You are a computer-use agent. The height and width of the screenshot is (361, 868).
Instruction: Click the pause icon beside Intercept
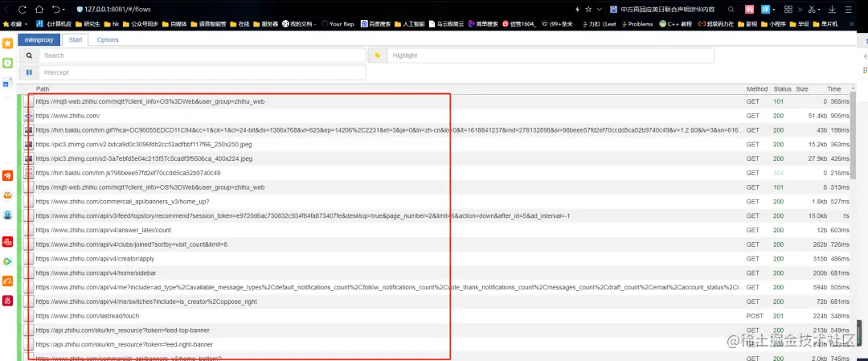(30, 72)
